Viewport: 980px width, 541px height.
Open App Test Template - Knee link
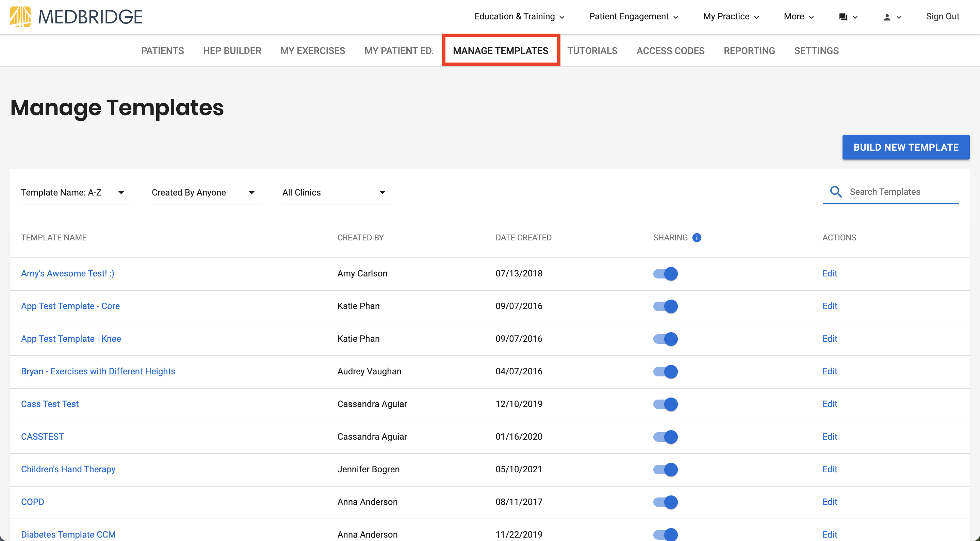71,339
